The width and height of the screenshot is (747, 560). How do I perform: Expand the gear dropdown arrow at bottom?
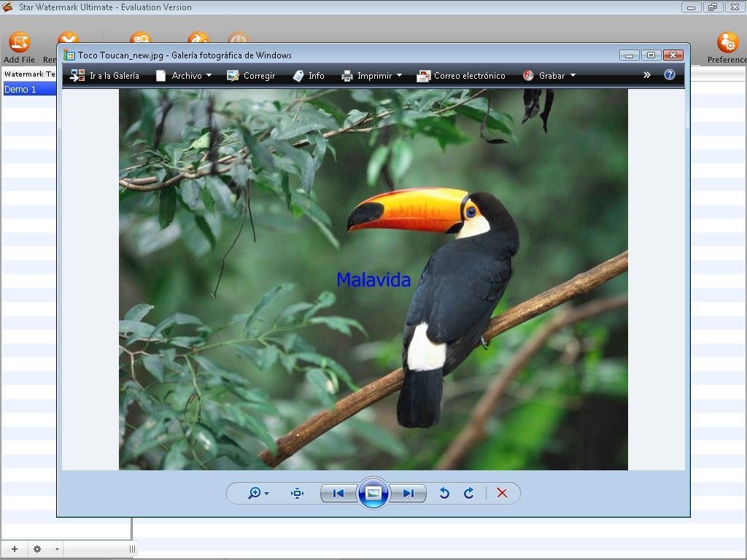tap(57, 550)
